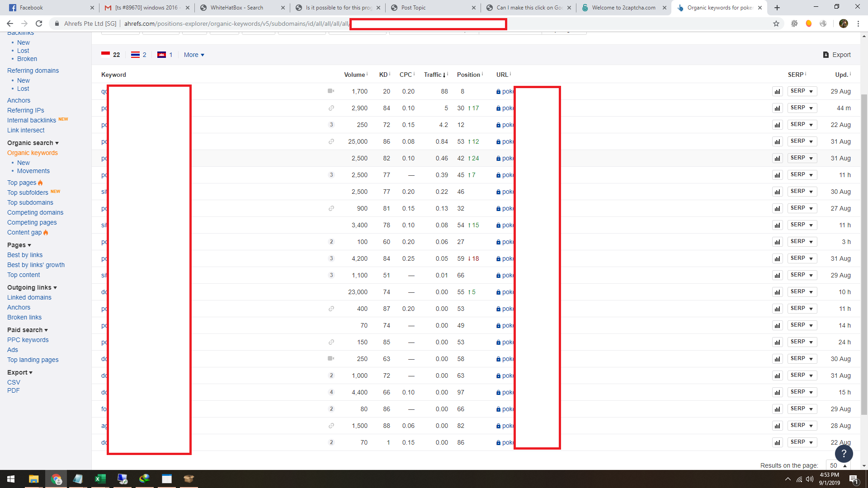Reload the page with browser refresh icon
This screenshot has width=868, height=488.
point(39,23)
